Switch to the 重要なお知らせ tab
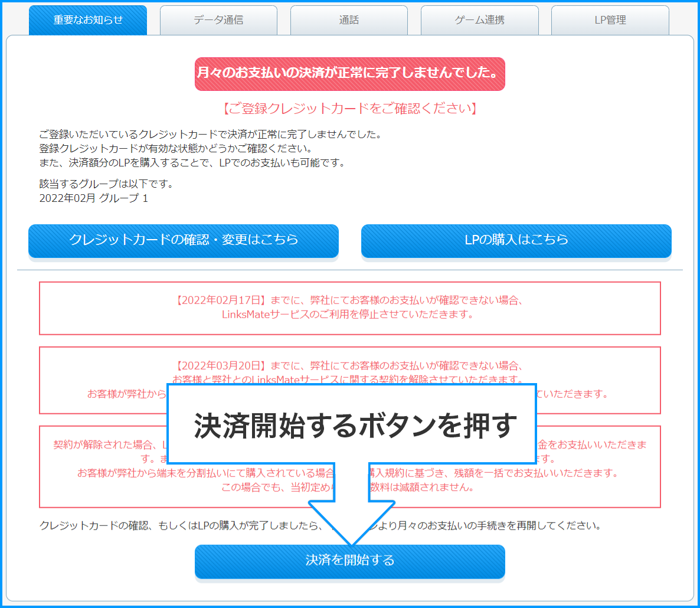The image size is (700, 608). coord(88,20)
